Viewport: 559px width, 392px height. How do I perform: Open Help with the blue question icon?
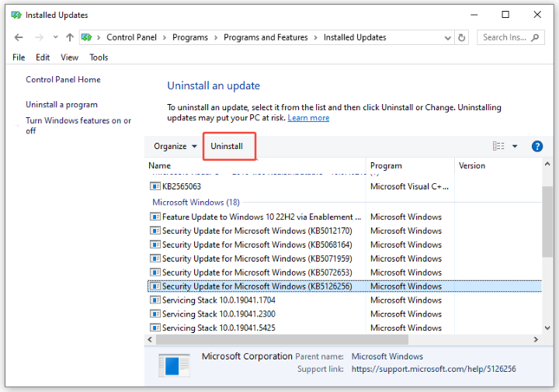537,146
